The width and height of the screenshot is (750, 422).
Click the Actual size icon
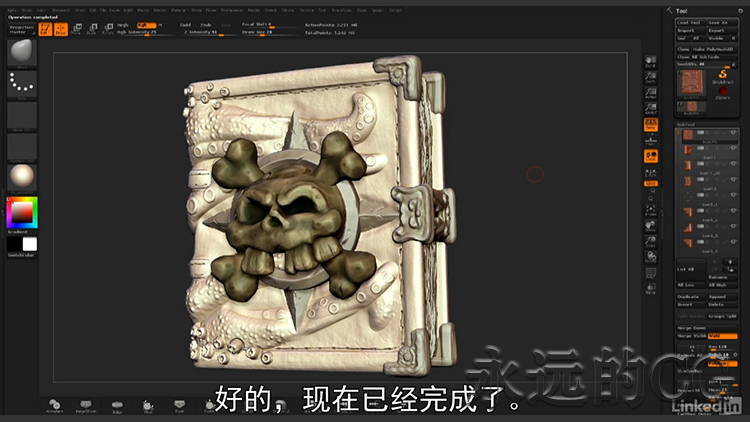[x=651, y=93]
